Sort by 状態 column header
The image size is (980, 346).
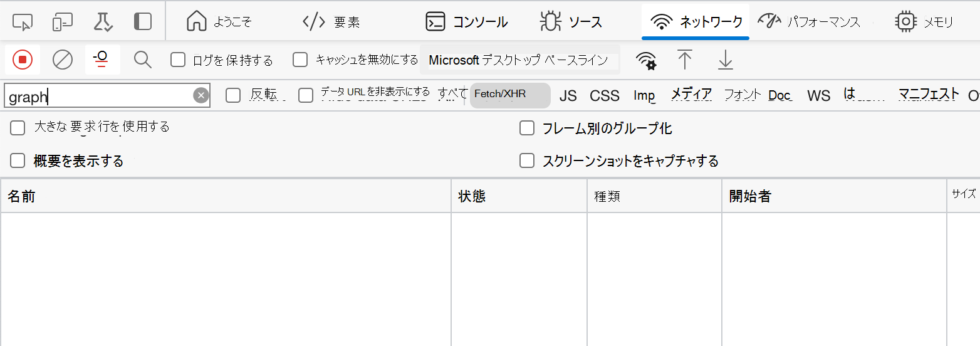tap(519, 196)
